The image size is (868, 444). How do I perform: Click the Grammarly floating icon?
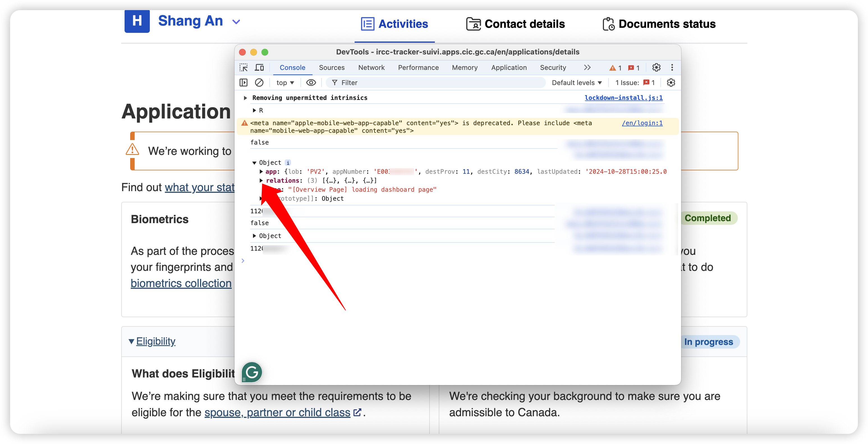(252, 372)
